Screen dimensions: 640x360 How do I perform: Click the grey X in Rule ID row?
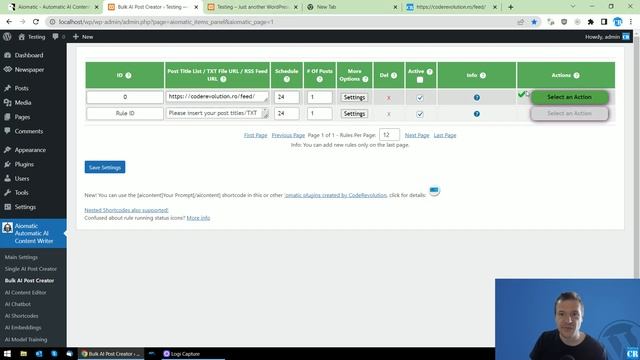[389, 114]
